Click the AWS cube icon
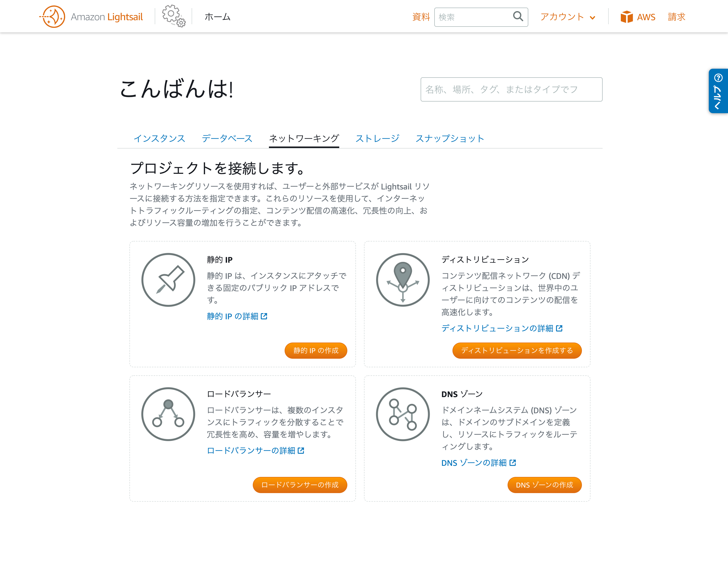This screenshot has width=728, height=582. [626, 17]
